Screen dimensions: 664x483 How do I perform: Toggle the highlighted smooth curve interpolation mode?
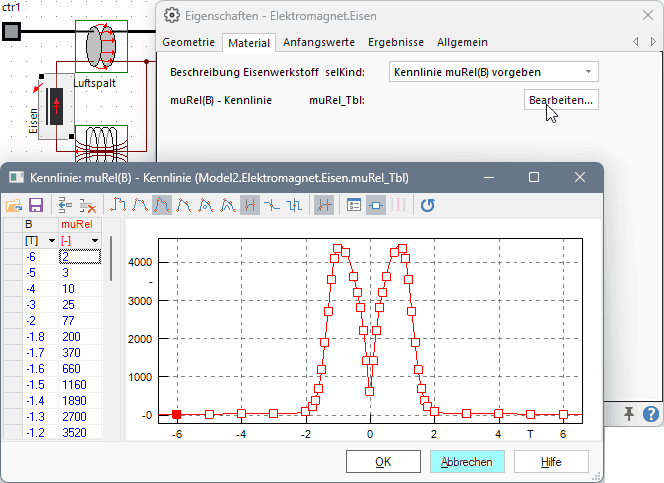pos(162,204)
